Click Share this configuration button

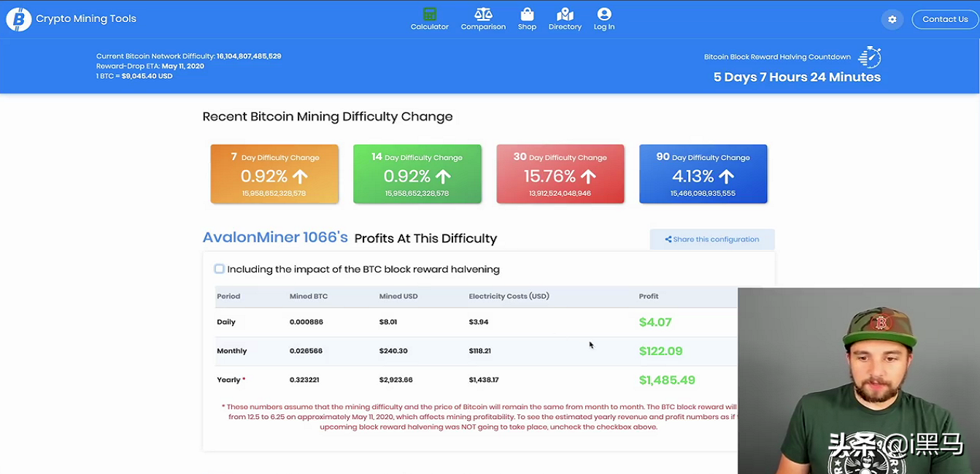point(712,240)
